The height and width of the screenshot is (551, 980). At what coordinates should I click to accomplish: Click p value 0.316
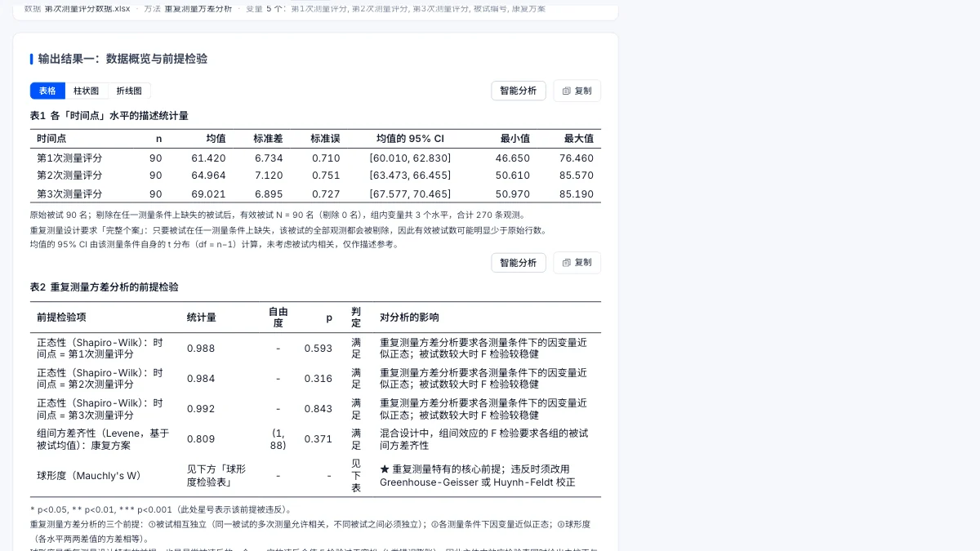pos(318,379)
